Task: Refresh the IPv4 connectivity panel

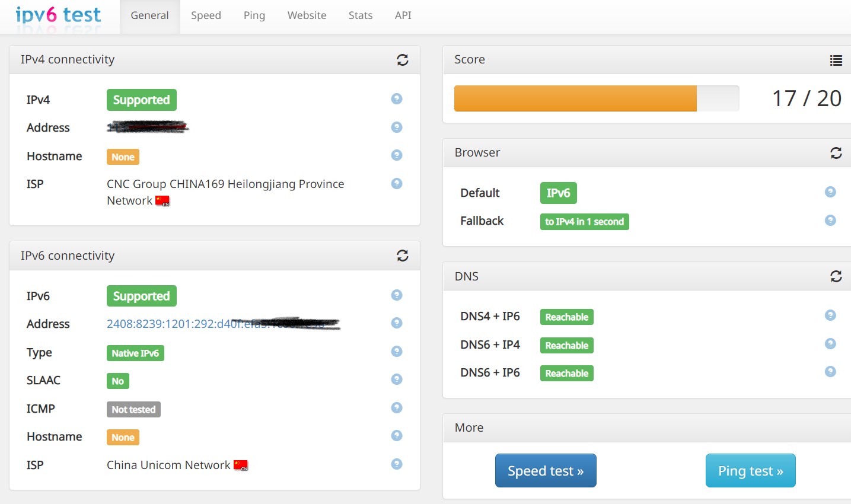Action: point(402,60)
